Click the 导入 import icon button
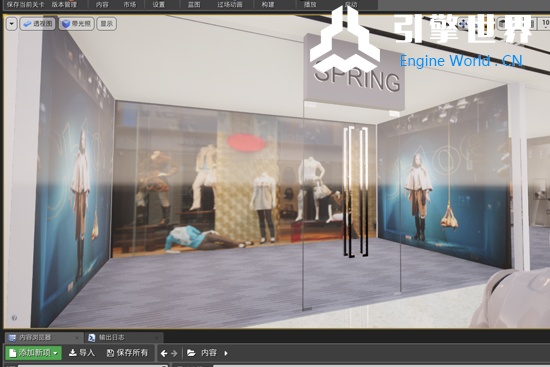Screen dimensions: 550x367 point(82,353)
